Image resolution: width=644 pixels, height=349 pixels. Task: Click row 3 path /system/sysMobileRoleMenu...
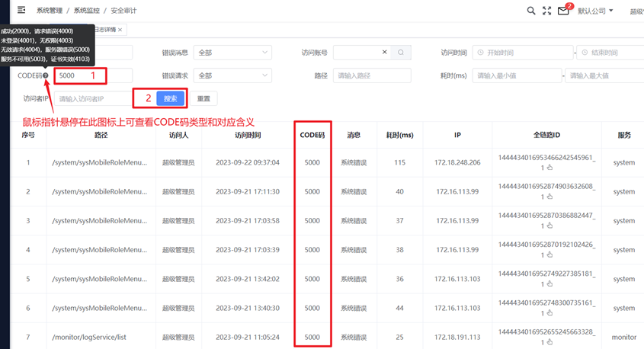pos(99,220)
